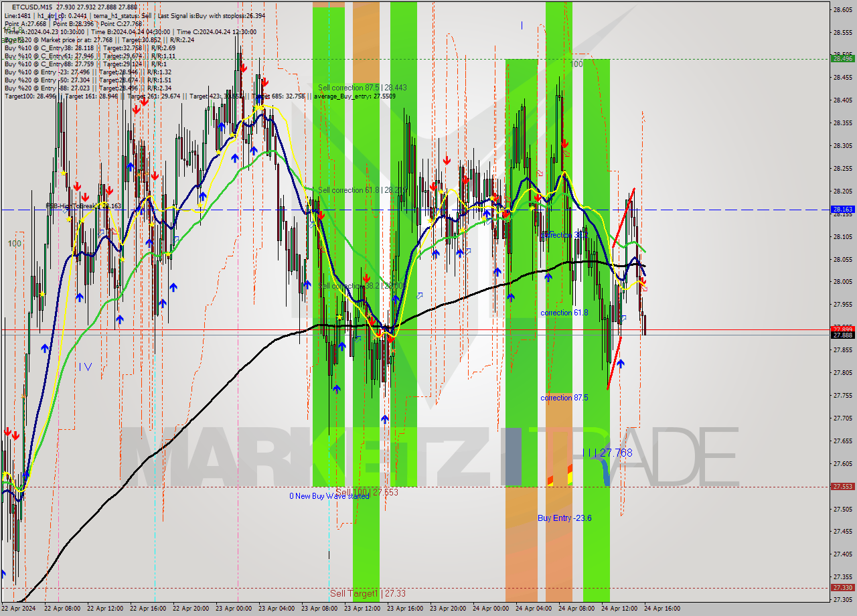Viewport: 857px width, 616px height.
Task: Click the 28.405 price scale value
Action: tap(842, 100)
